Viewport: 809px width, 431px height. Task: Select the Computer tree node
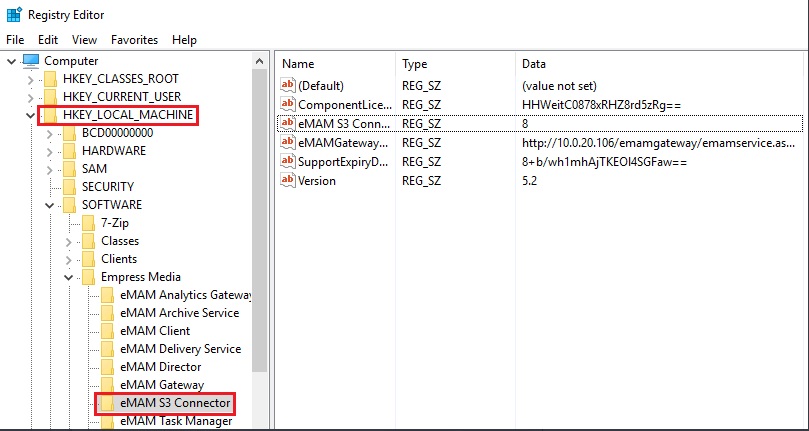[x=71, y=61]
